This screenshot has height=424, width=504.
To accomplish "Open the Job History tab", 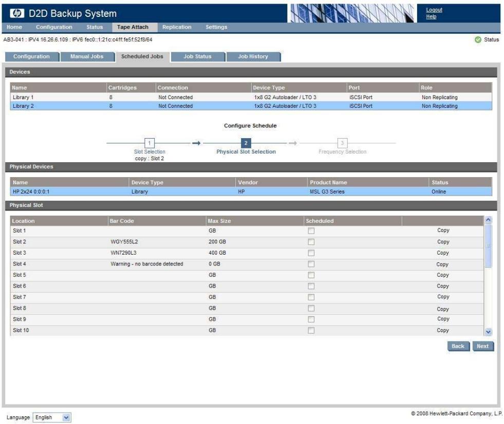I will pos(253,56).
